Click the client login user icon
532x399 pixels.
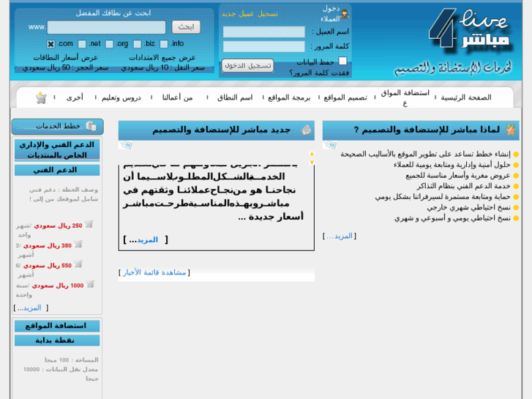pos(345,14)
